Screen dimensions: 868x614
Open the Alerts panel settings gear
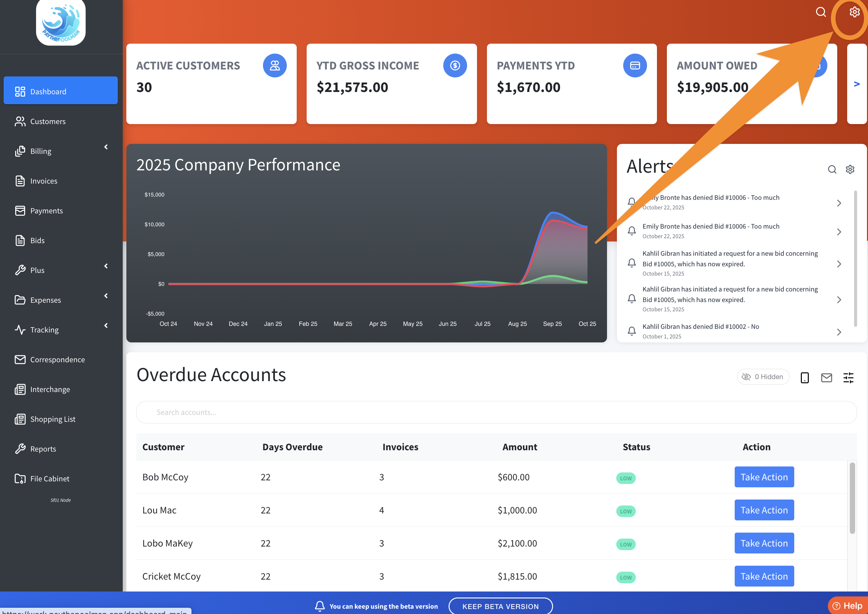click(x=850, y=169)
